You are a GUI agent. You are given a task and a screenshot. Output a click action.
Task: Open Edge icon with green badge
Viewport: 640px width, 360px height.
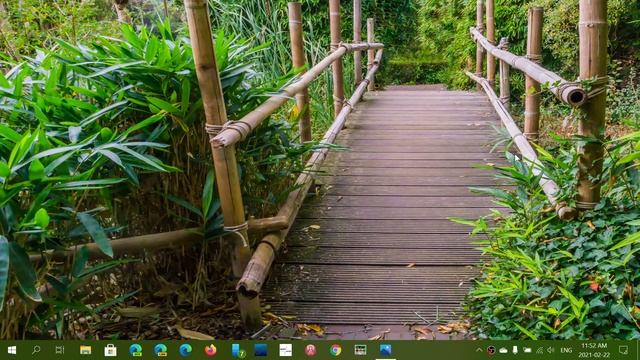pos(136,350)
